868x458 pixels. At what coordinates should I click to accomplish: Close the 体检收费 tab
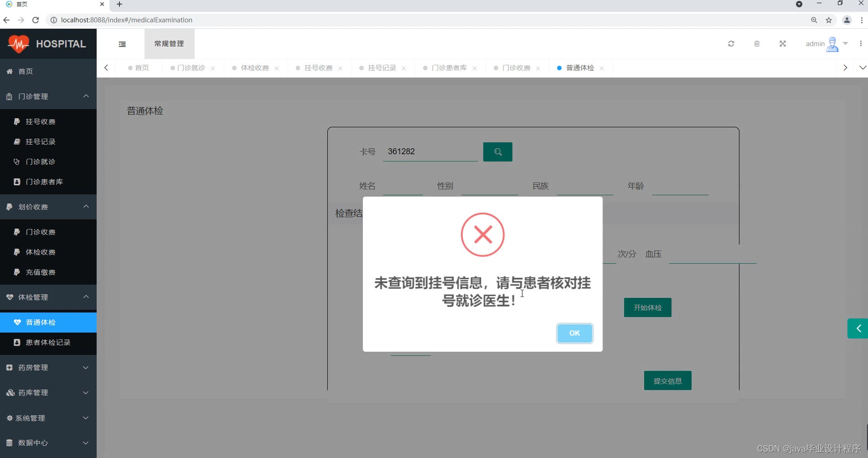pyautogui.click(x=277, y=68)
